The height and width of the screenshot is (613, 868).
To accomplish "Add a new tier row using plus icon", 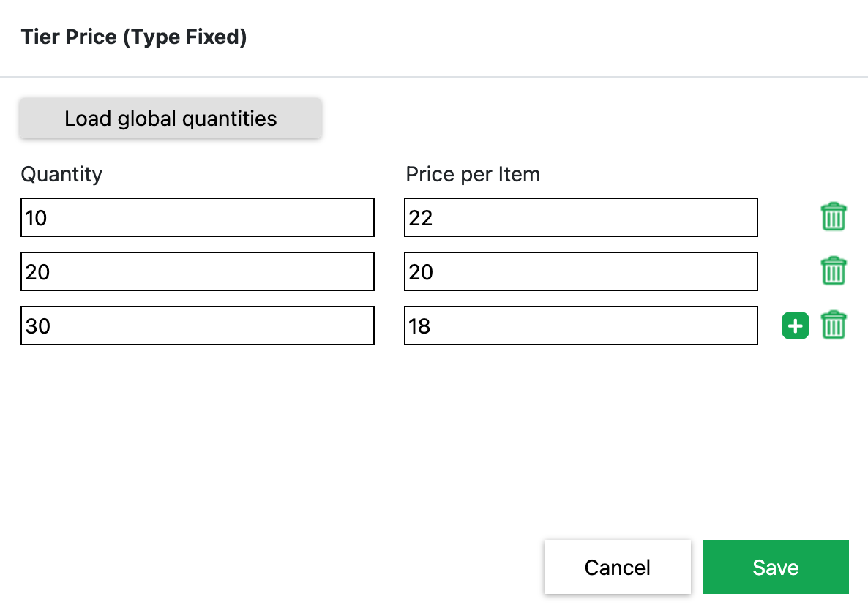I will (796, 326).
